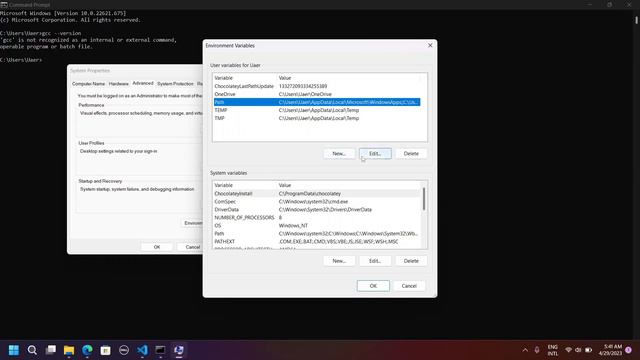Launch File Explorer from the taskbar
This screenshot has height=360, width=640.
[x=69, y=350]
